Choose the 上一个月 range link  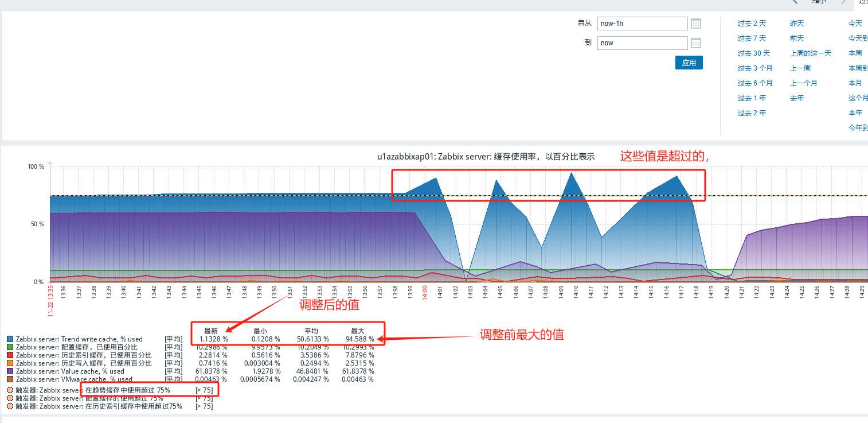click(x=804, y=83)
